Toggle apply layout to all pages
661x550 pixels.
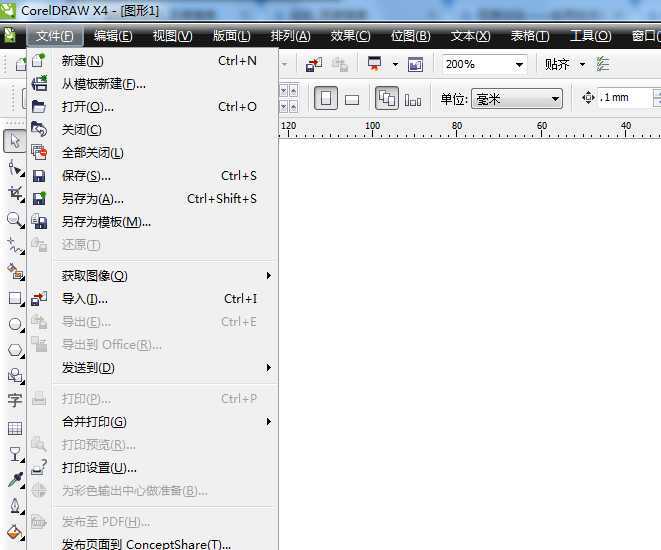(x=387, y=98)
